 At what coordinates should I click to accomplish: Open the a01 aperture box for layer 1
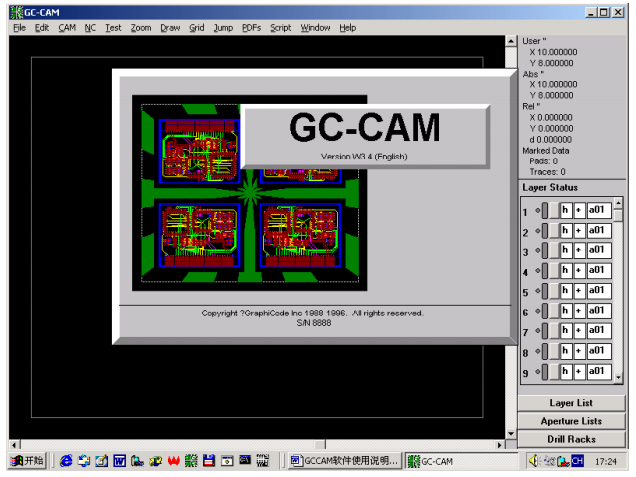pos(599,210)
